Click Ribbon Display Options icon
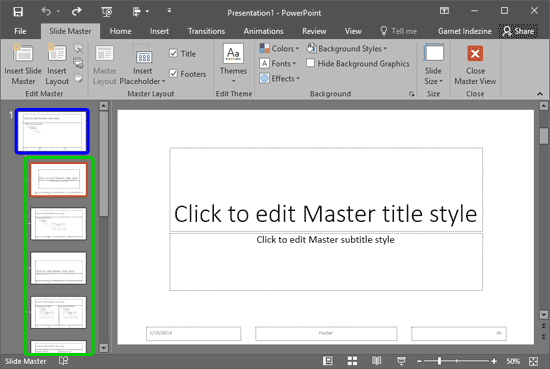The image size is (550, 369). [444, 11]
